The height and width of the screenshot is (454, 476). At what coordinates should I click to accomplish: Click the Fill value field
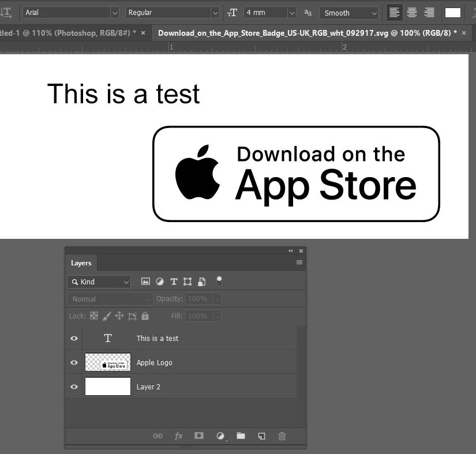pos(199,316)
